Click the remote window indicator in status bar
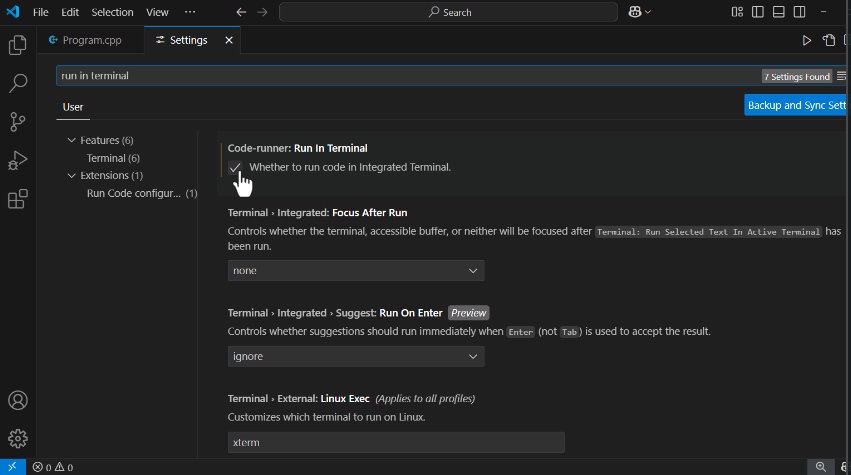This screenshot has height=475, width=851. (x=12, y=467)
